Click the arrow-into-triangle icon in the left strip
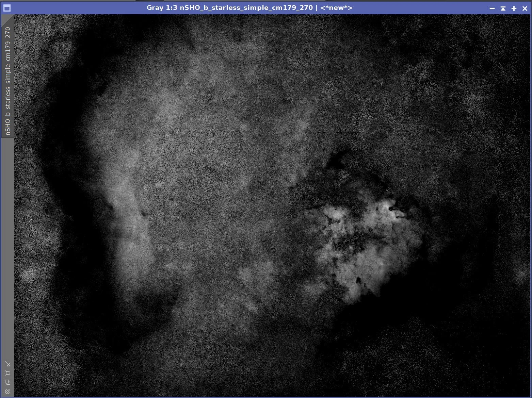Image resolution: width=532 pixels, height=398 pixels. [x=7, y=364]
